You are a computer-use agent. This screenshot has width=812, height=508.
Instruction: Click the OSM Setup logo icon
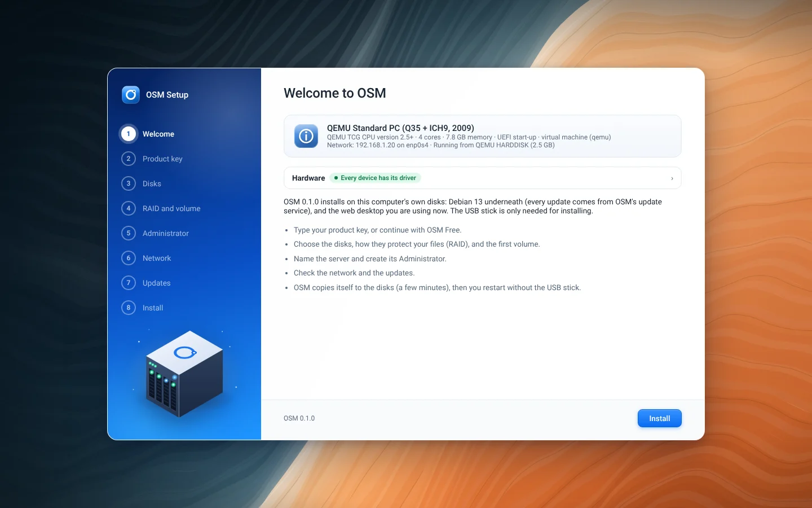coord(131,95)
